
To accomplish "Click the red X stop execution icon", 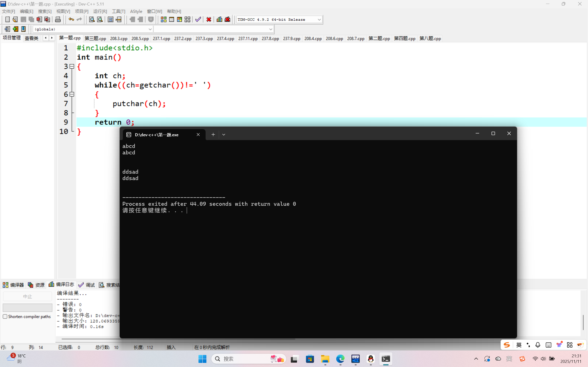I will click(x=209, y=19).
